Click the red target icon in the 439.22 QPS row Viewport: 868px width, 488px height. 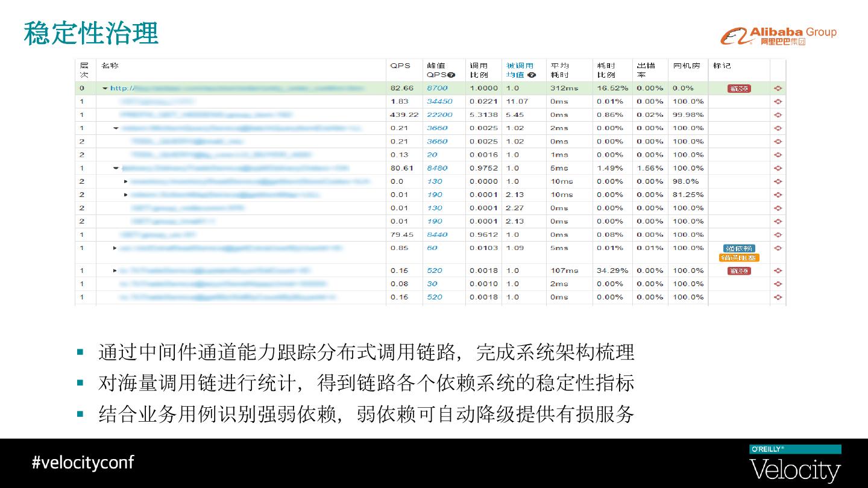pos(778,115)
